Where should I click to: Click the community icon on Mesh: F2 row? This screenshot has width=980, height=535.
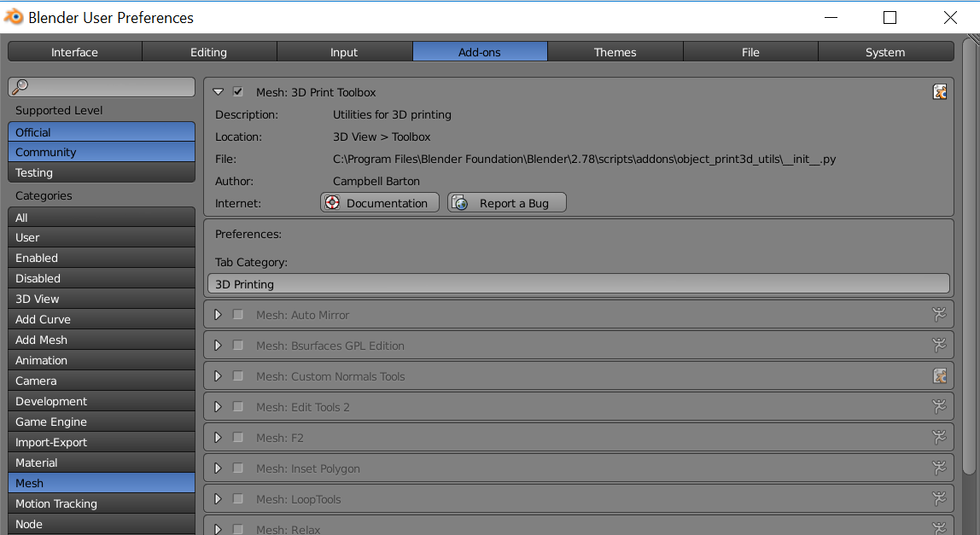tap(939, 437)
